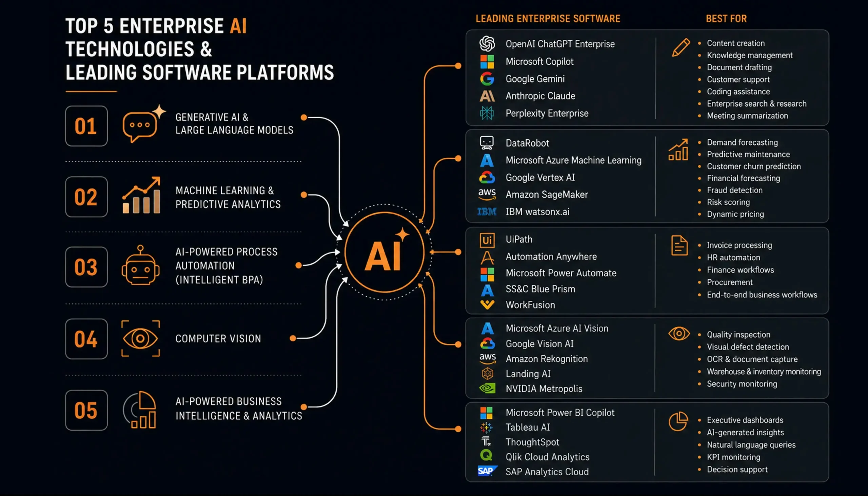Click the Google Cloud logo beside Vertex AI
868x496 pixels.
pyautogui.click(x=487, y=178)
